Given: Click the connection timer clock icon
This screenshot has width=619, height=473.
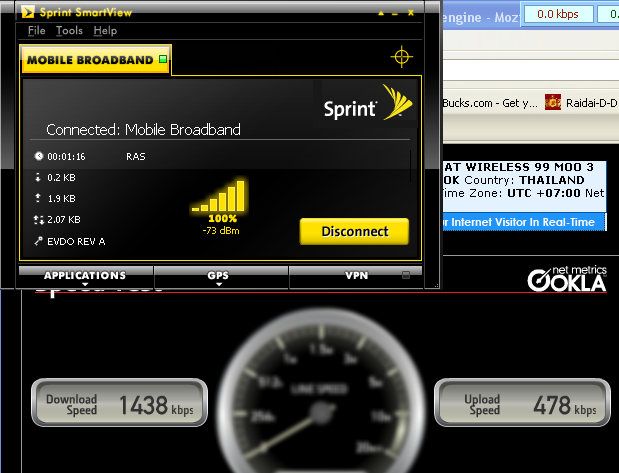Looking at the screenshot, I should tap(38, 156).
